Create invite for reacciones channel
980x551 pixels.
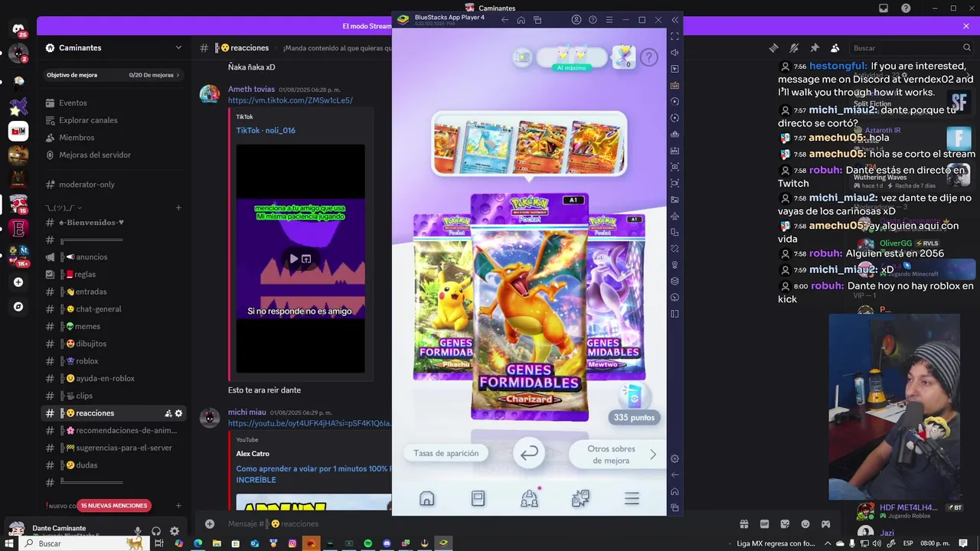coord(168,413)
